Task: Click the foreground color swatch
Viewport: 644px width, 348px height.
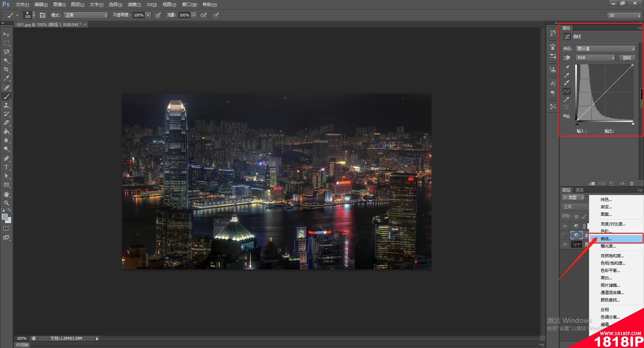Action: pyautogui.click(x=5, y=217)
